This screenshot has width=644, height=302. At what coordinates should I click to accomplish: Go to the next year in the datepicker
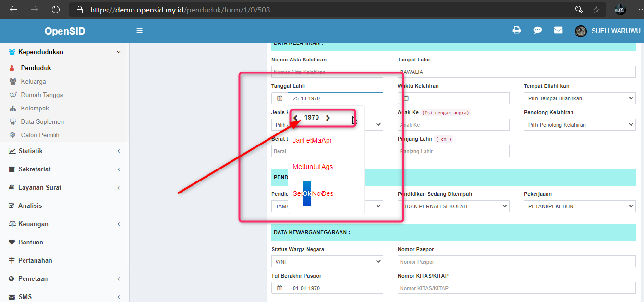pyautogui.click(x=328, y=118)
